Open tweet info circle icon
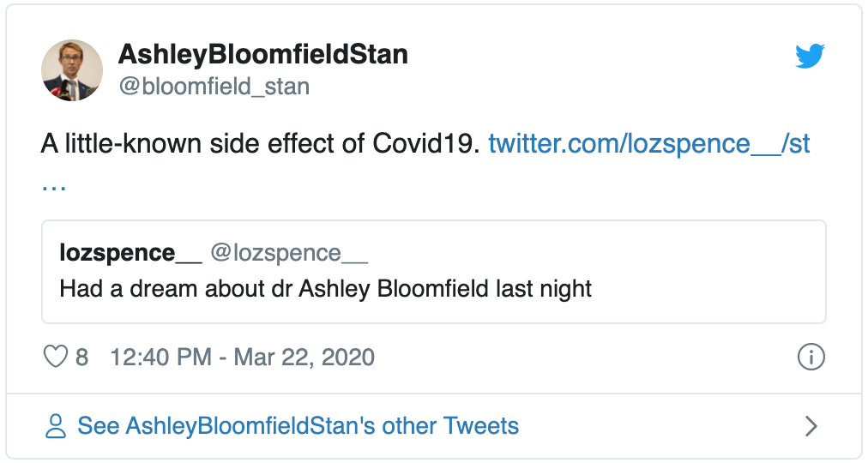The width and height of the screenshot is (868, 463). click(x=811, y=357)
